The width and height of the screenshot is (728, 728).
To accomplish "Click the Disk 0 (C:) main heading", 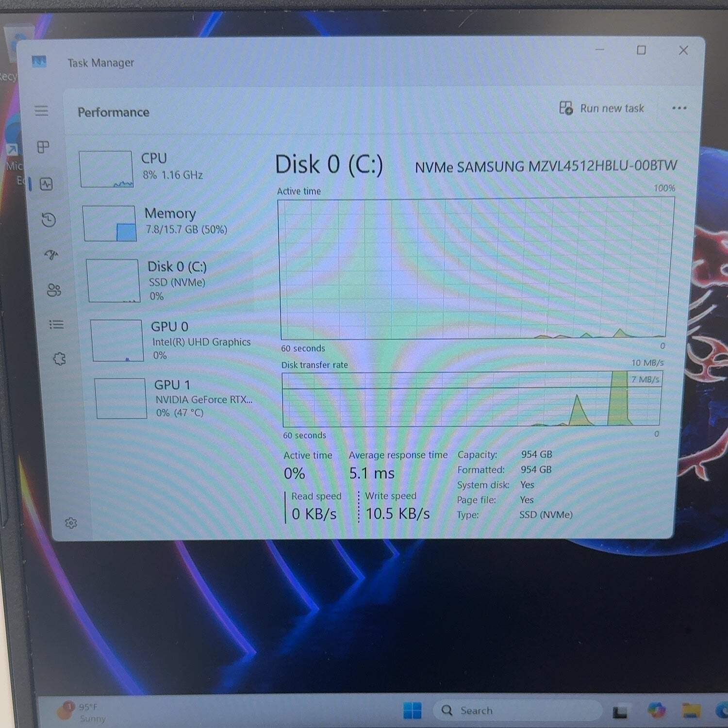I will [329, 165].
